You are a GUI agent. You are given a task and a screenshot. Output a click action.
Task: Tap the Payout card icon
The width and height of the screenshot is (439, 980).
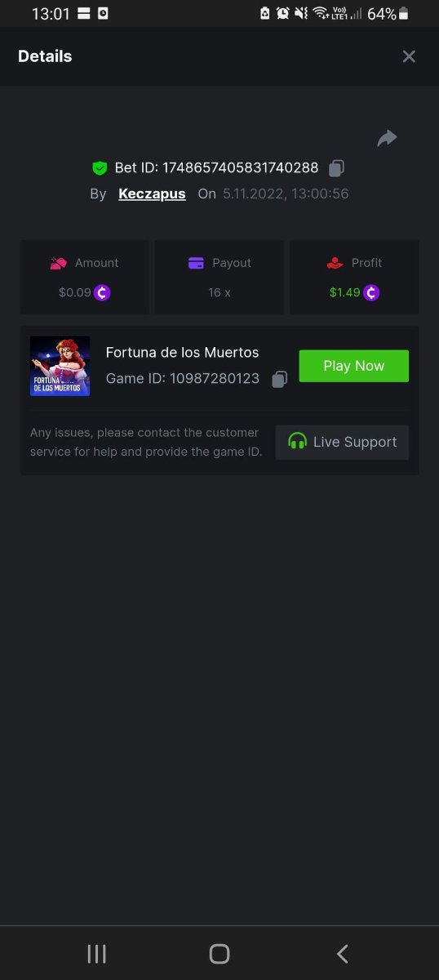tap(196, 263)
